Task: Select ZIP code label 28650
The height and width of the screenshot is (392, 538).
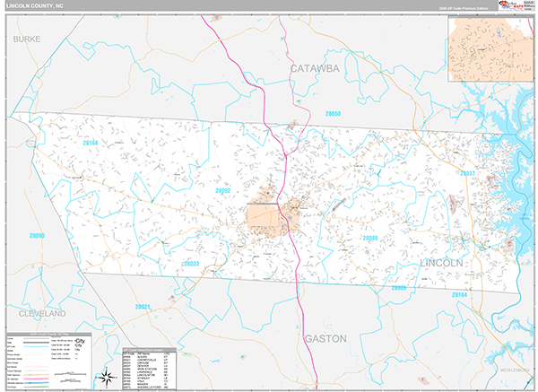Action: 333,114
